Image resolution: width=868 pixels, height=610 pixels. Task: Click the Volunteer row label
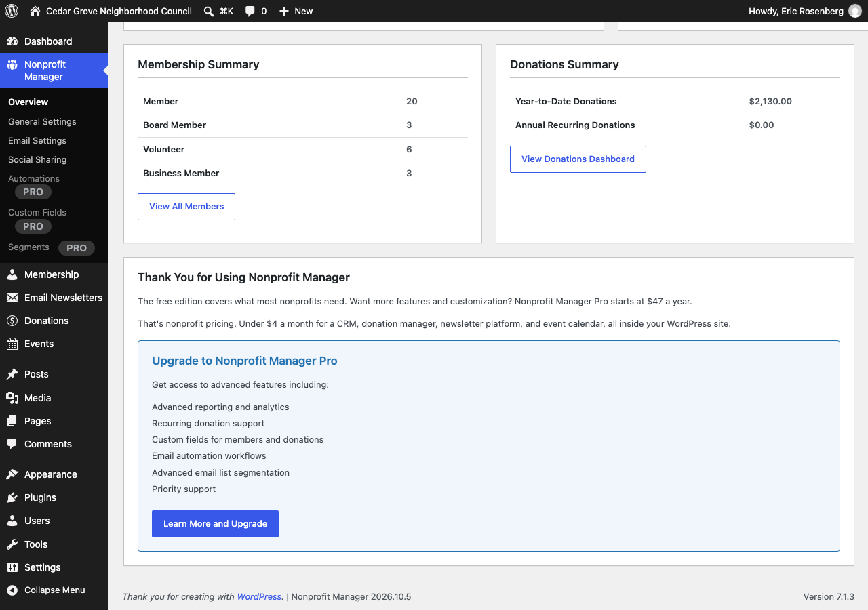click(163, 149)
